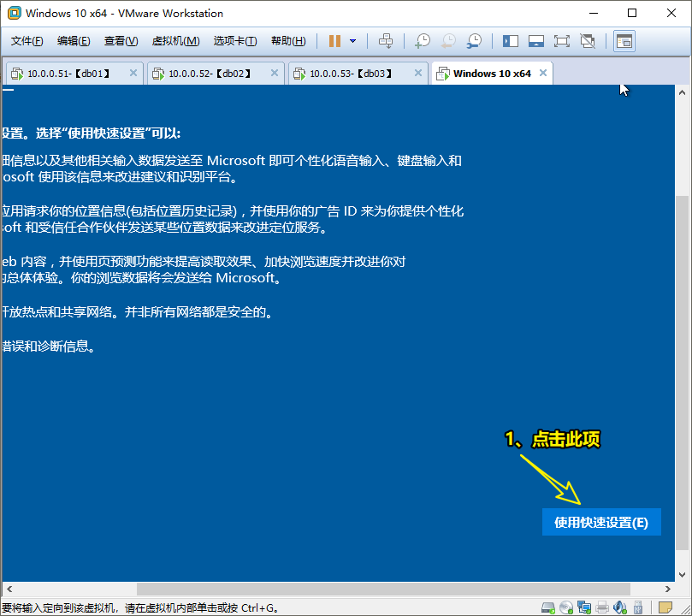Click the VM icon on the db01 tab
Image resolution: width=692 pixels, height=616 pixels.
17,74
